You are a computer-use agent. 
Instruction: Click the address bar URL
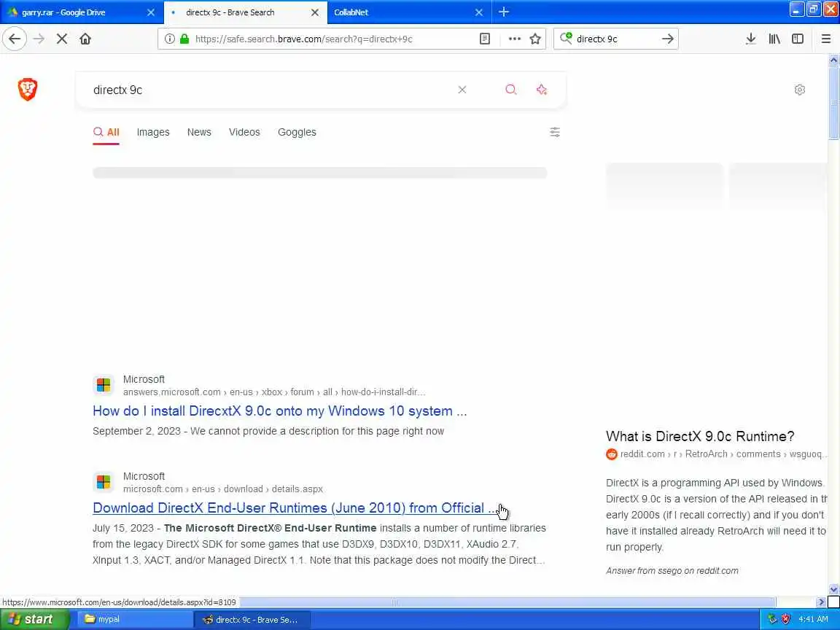(x=304, y=39)
